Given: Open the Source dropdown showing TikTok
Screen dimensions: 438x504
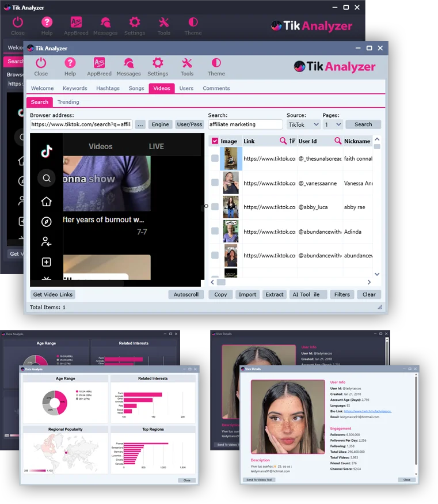Looking at the screenshot, I should pos(303,124).
